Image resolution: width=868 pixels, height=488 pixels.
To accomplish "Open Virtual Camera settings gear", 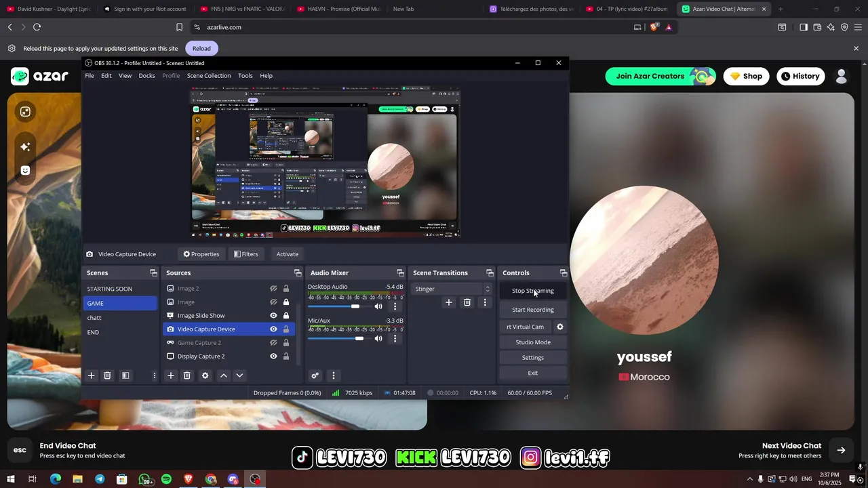I will point(560,327).
